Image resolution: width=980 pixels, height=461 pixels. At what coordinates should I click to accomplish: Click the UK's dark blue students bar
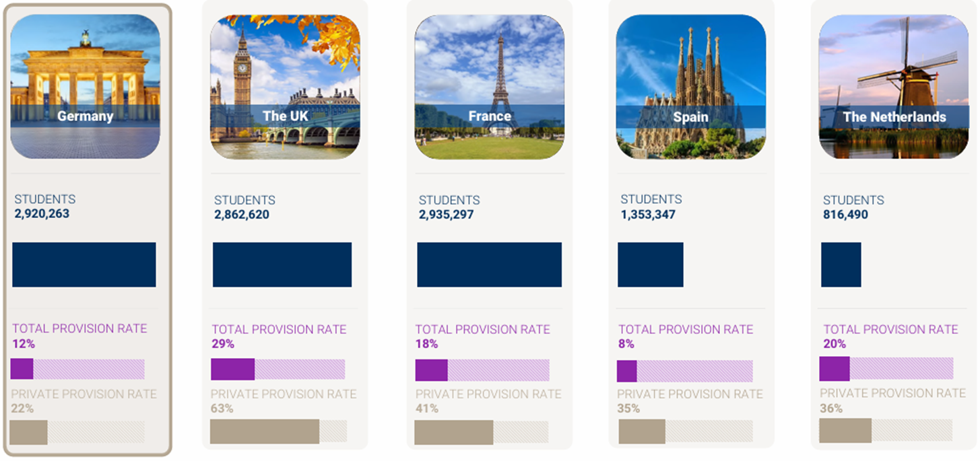pos(282,264)
